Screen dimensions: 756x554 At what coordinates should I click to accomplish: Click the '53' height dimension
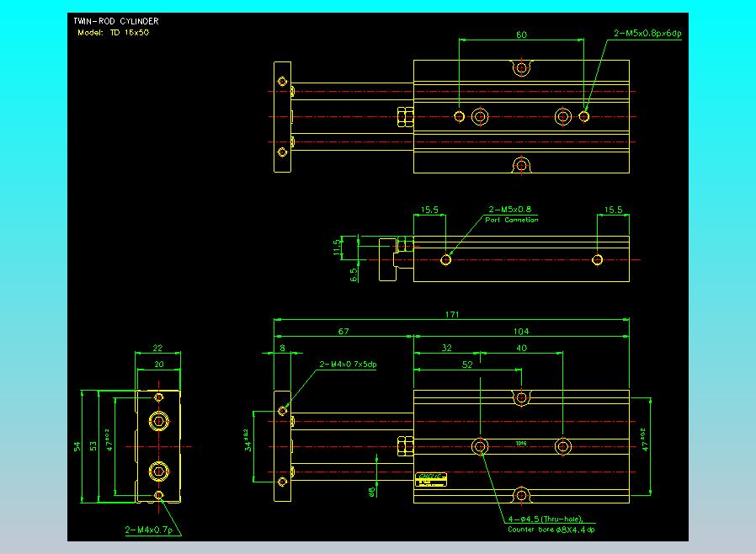coord(93,446)
